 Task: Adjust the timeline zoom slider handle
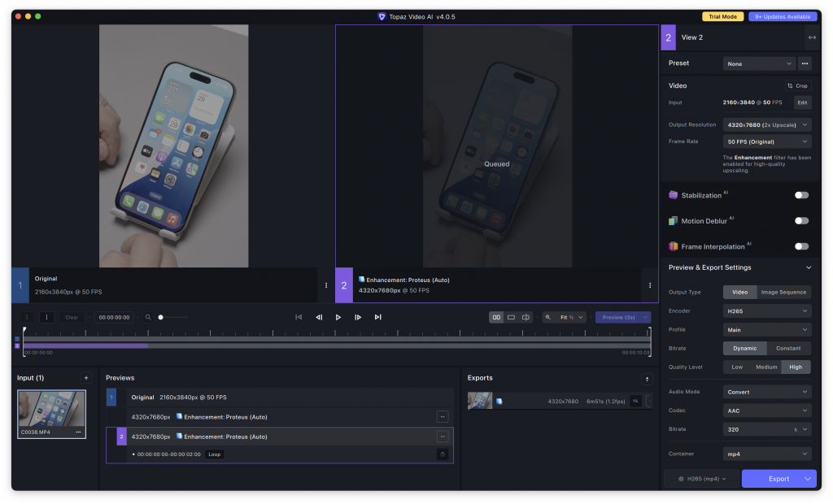(x=161, y=317)
